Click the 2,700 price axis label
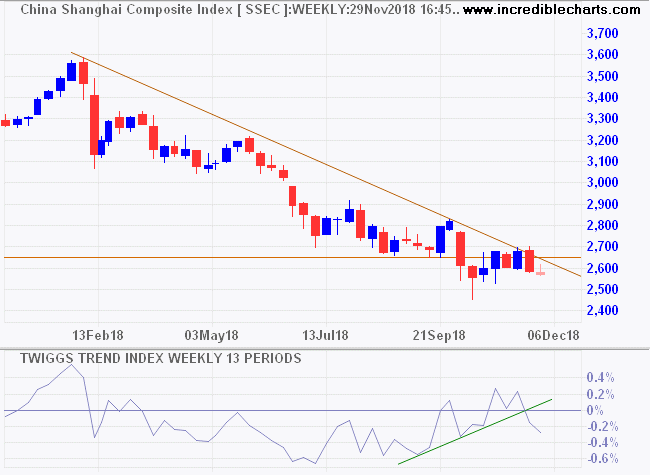Image resolution: width=650 pixels, height=475 pixels. point(602,247)
